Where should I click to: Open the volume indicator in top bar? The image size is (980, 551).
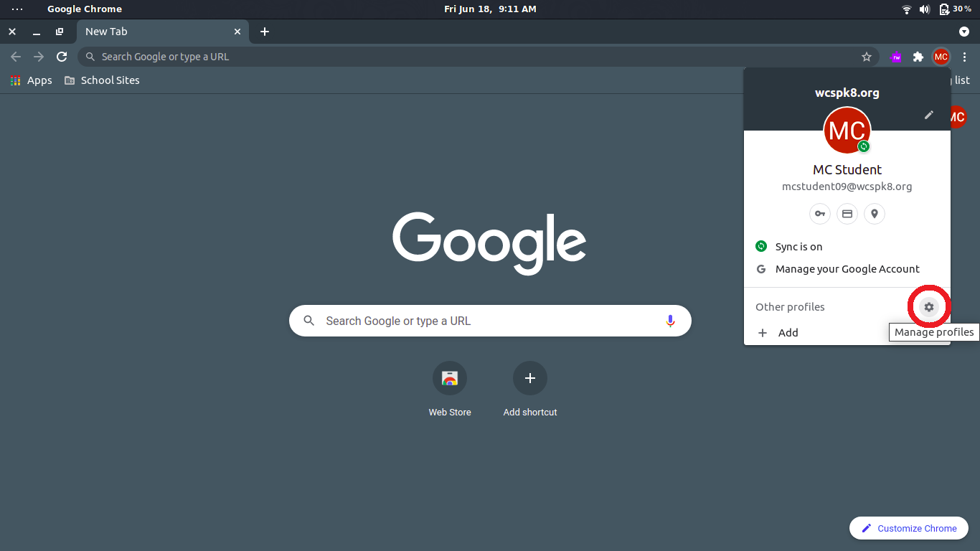point(925,9)
